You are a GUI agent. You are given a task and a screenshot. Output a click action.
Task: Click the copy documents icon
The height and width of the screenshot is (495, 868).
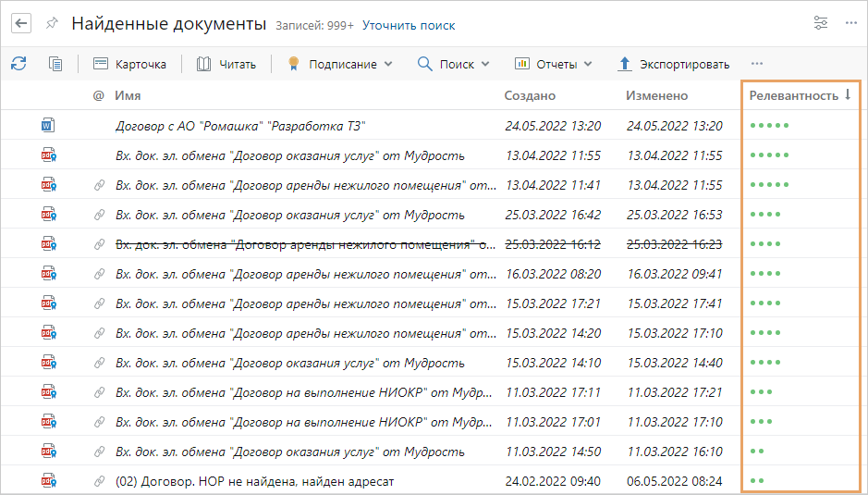[56, 64]
